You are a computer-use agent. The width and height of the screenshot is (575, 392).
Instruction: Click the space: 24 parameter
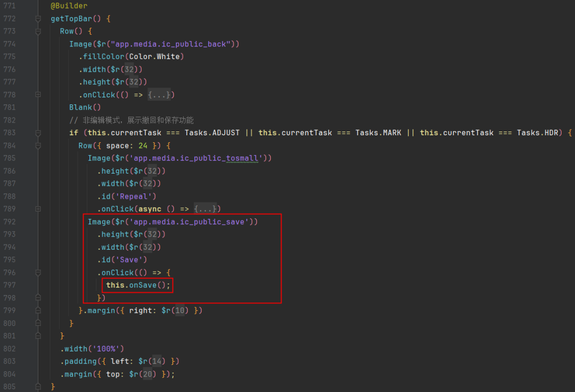[127, 145]
